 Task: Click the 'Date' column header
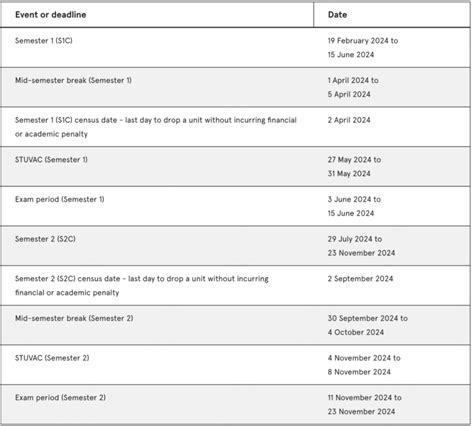point(337,15)
